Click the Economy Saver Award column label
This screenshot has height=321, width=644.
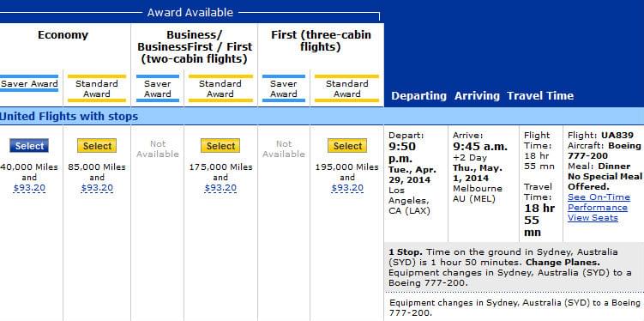(x=29, y=84)
